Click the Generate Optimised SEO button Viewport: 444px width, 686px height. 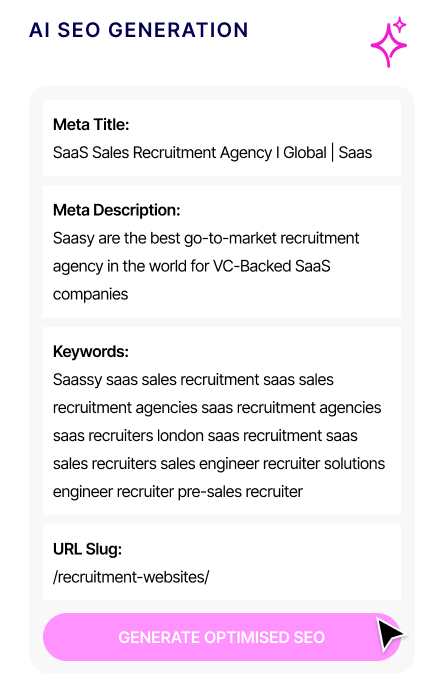(x=222, y=637)
